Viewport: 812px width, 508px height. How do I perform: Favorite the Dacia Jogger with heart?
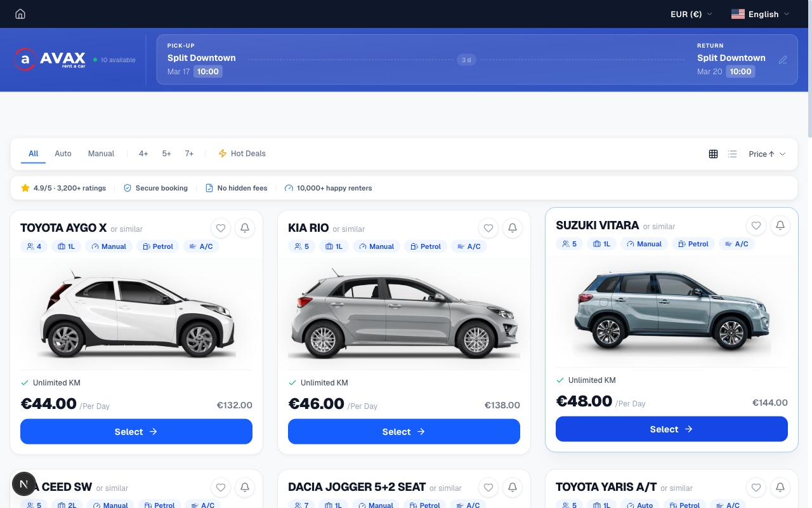pyautogui.click(x=488, y=487)
